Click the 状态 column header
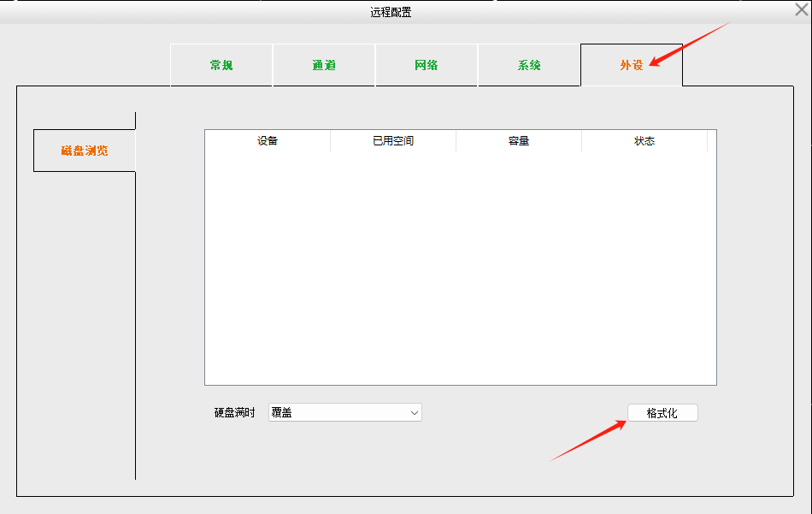The image size is (812, 514). [x=644, y=141]
